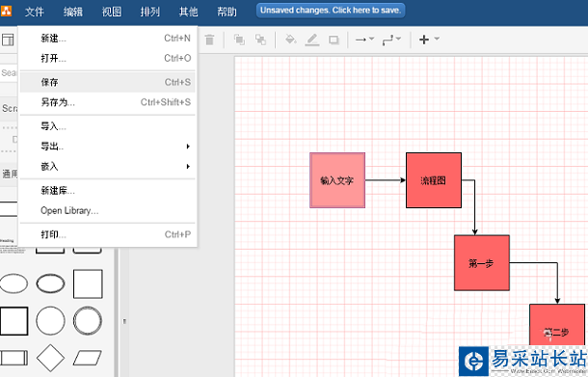
Task: Expand the Scratchpad section header
Action: 9,108
